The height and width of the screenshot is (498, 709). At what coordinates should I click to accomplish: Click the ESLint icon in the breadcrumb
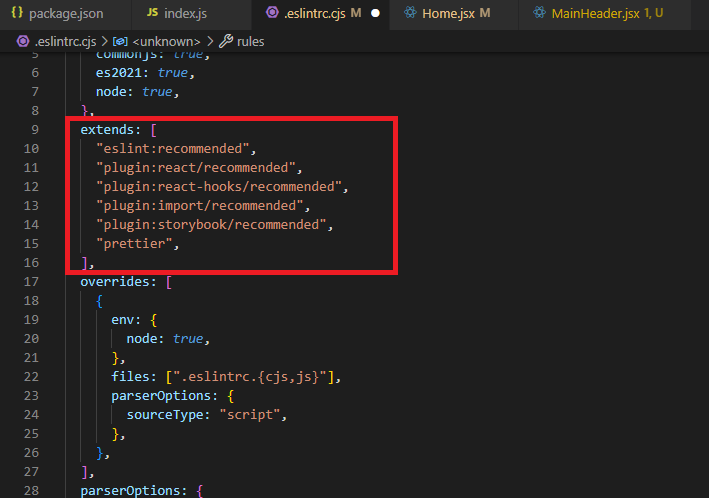23,42
